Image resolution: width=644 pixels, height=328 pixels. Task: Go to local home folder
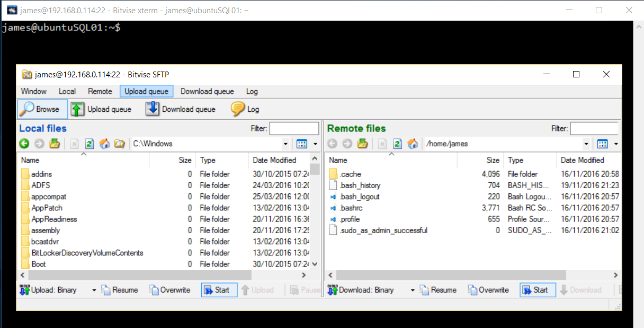pyautogui.click(x=104, y=144)
